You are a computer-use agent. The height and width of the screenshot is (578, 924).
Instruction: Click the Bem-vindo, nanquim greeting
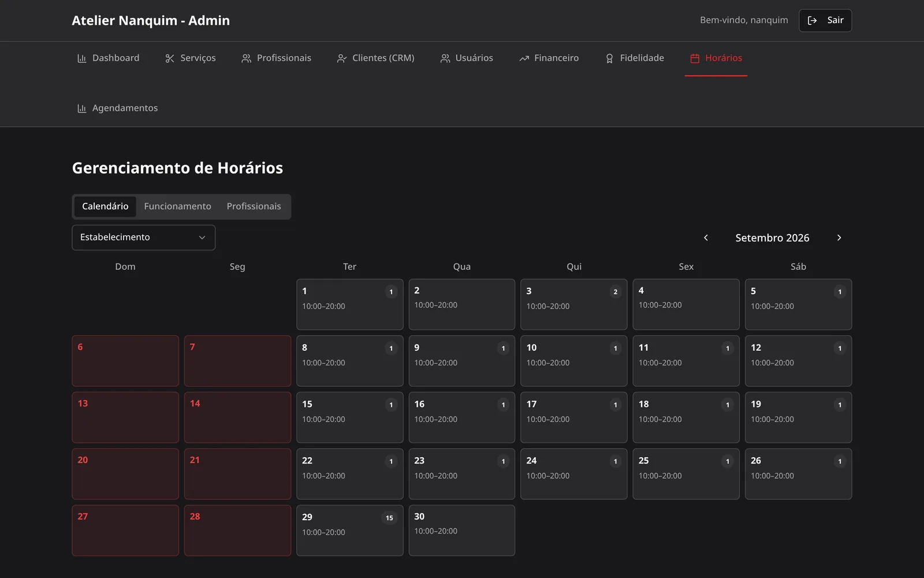(744, 20)
